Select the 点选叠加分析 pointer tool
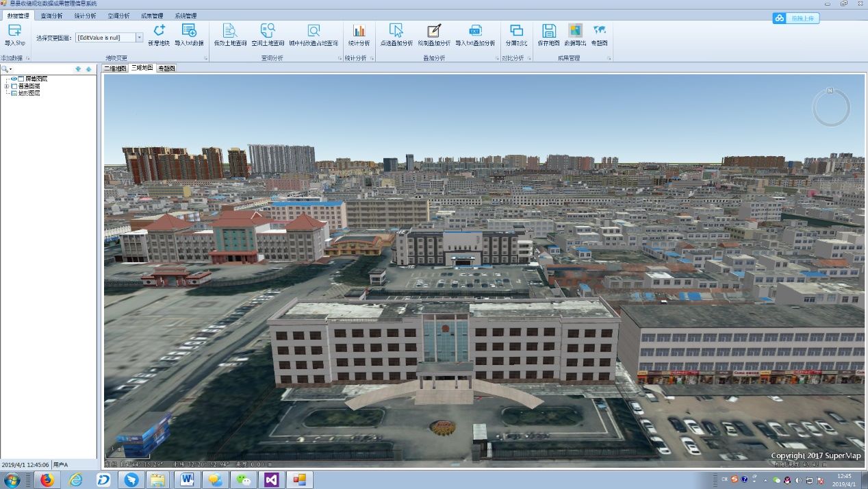This screenshot has width=868, height=489. (396, 31)
